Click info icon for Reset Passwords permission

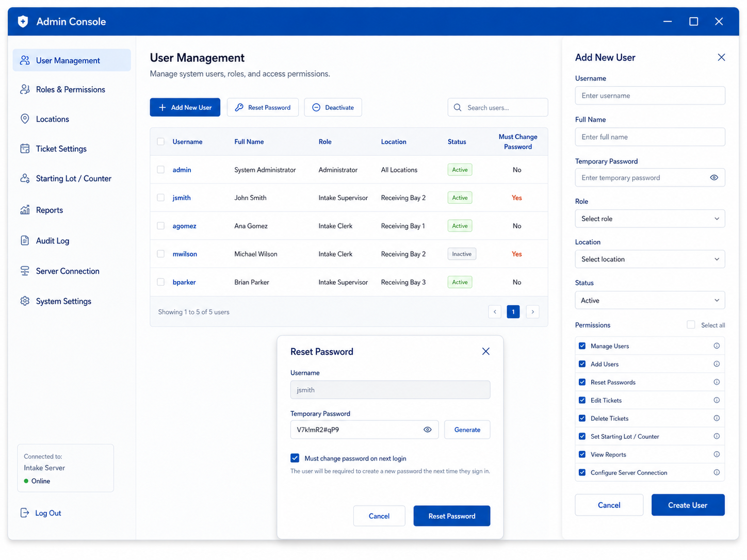(x=717, y=382)
